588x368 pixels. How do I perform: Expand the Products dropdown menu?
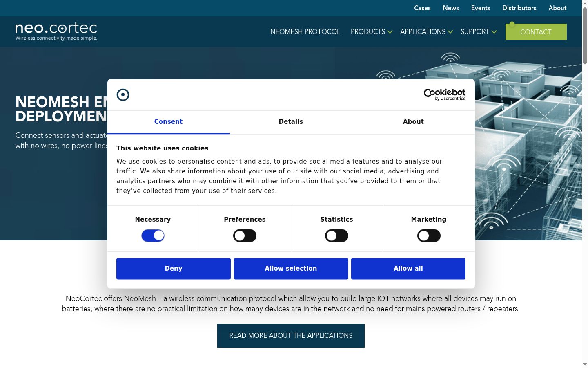coord(371,32)
